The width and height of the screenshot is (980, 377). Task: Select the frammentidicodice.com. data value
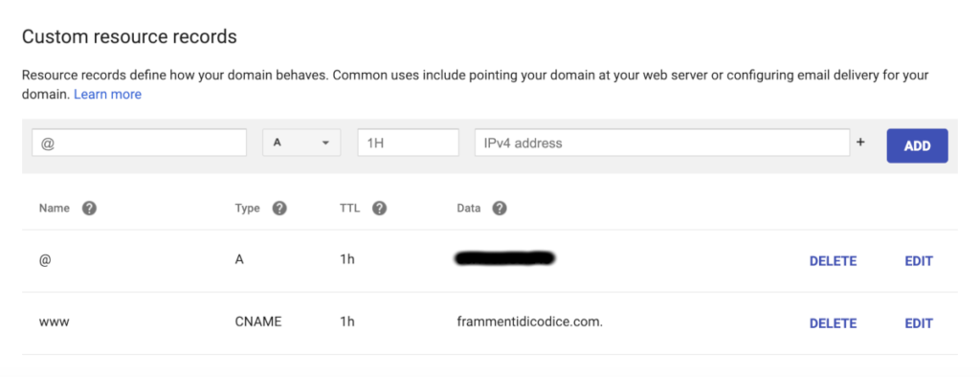pyautogui.click(x=529, y=322)
